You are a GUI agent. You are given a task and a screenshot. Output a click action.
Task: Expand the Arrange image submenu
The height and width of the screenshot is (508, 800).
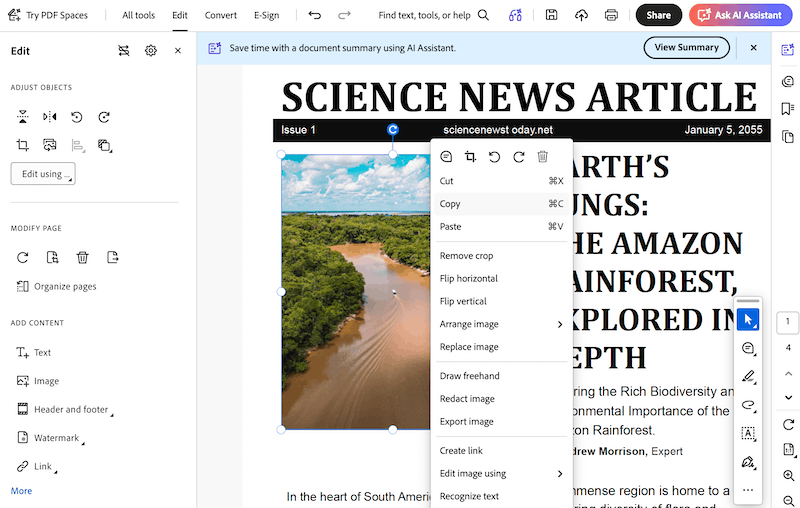click(501, 324)
